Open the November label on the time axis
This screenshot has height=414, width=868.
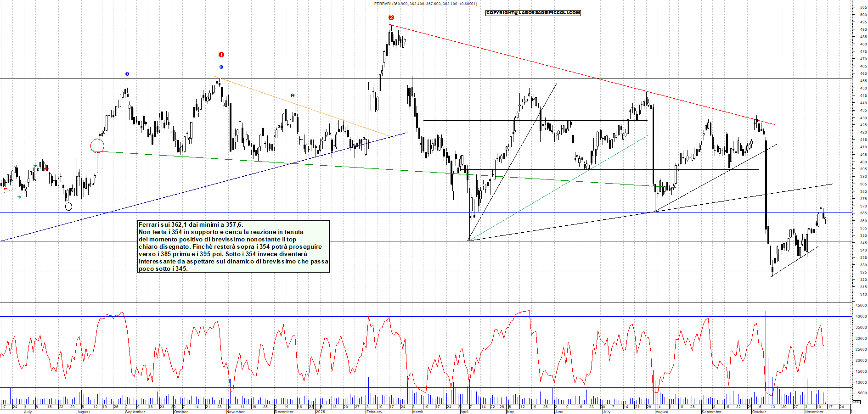pyautogui.click(x=815, y=412)
